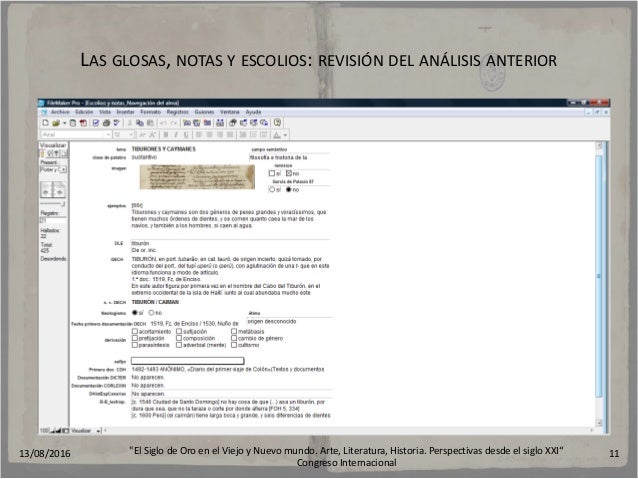Image resolution: width=638 pixels, height=479 pixels.
Task: Check the 'cambio de género' checkbox
Action: click(234, 338)
